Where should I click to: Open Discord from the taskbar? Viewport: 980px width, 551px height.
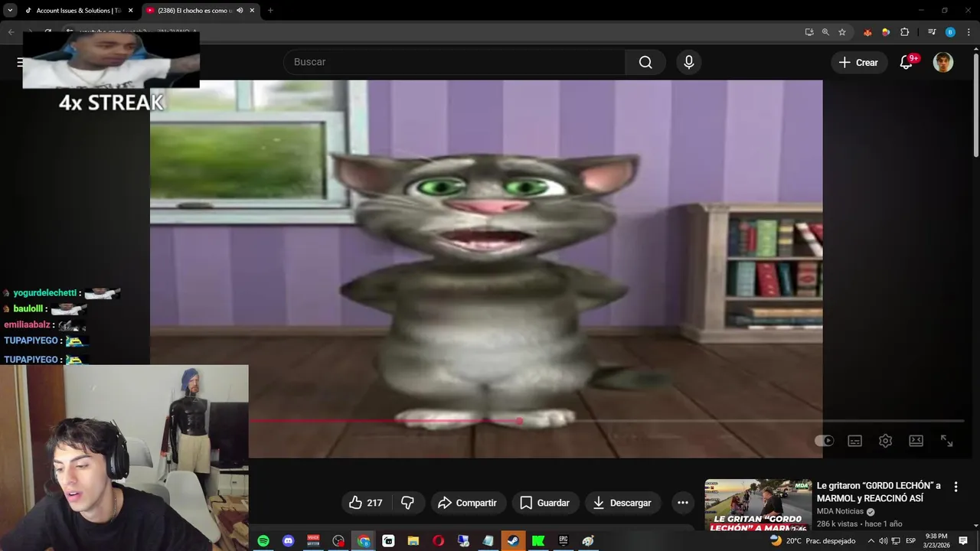coord(289,541)
